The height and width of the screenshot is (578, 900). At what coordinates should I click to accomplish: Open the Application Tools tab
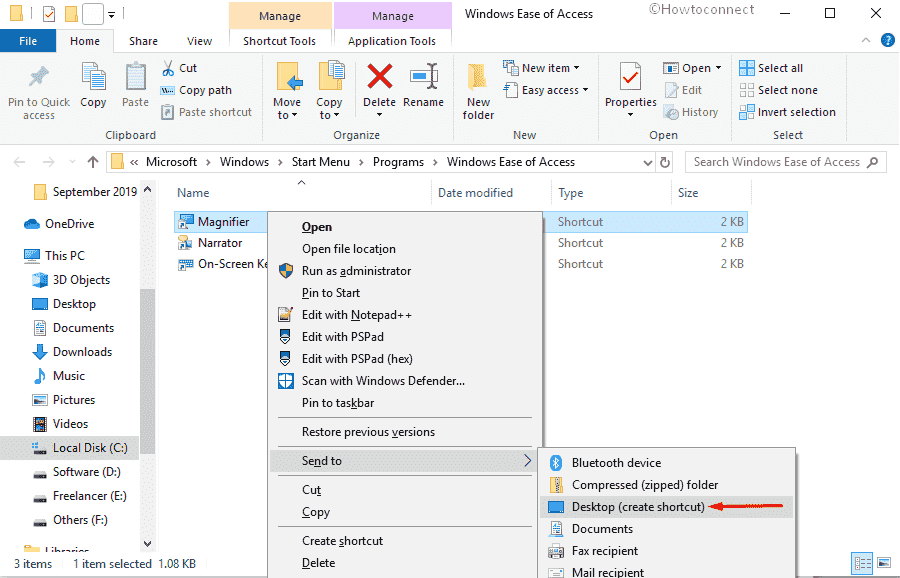point(392,41)
